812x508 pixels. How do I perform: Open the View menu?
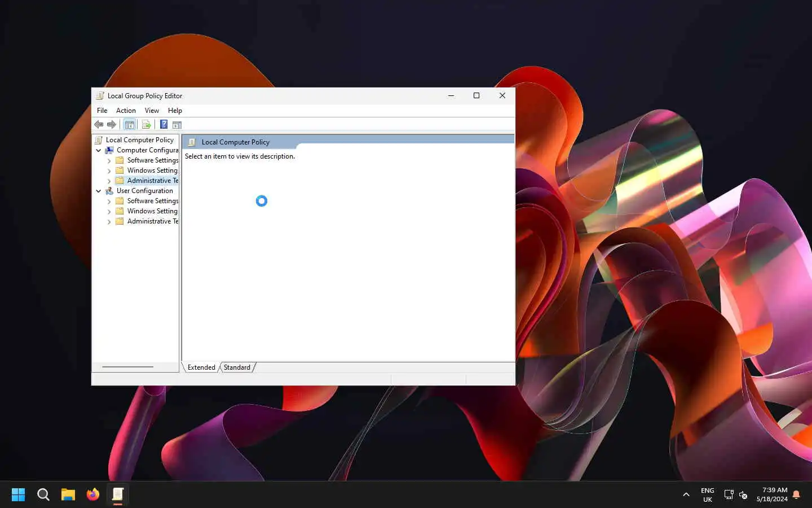click(x=152, y=111)
